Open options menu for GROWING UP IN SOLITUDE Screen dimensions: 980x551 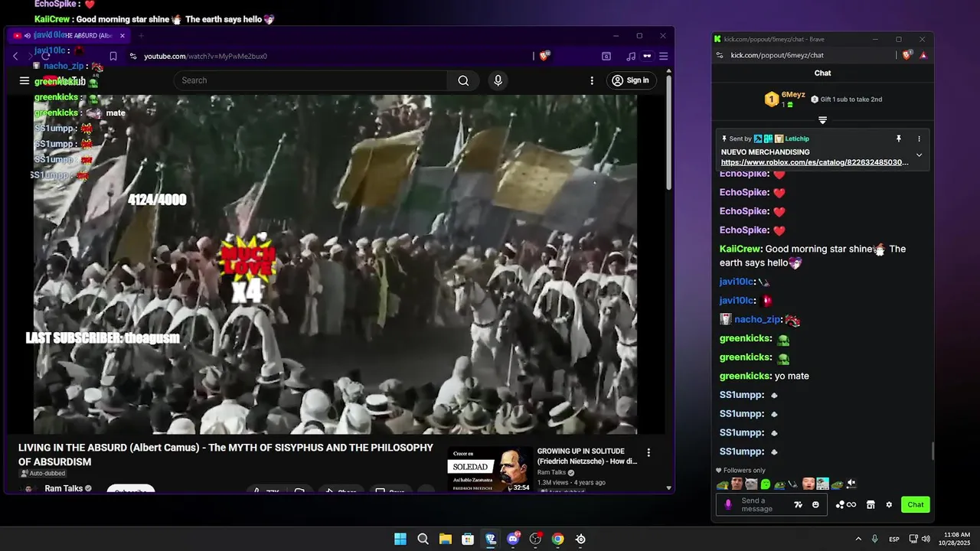tap(648, 452)
